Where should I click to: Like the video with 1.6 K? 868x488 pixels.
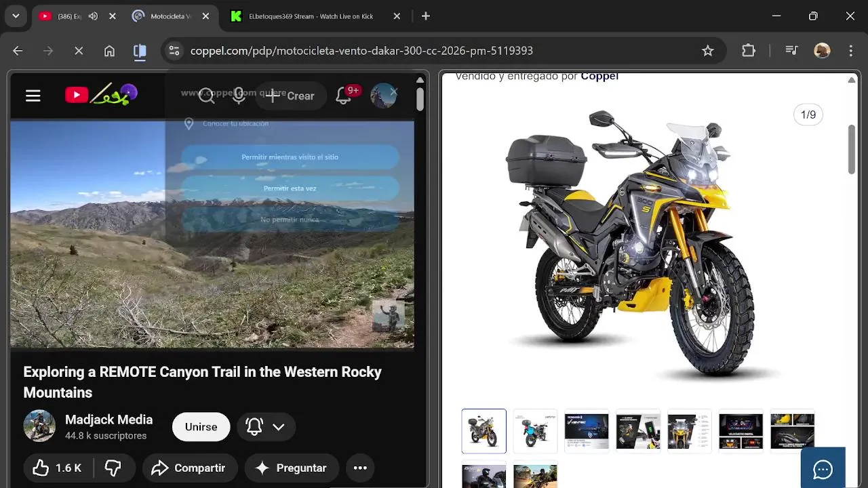point(59,468)
